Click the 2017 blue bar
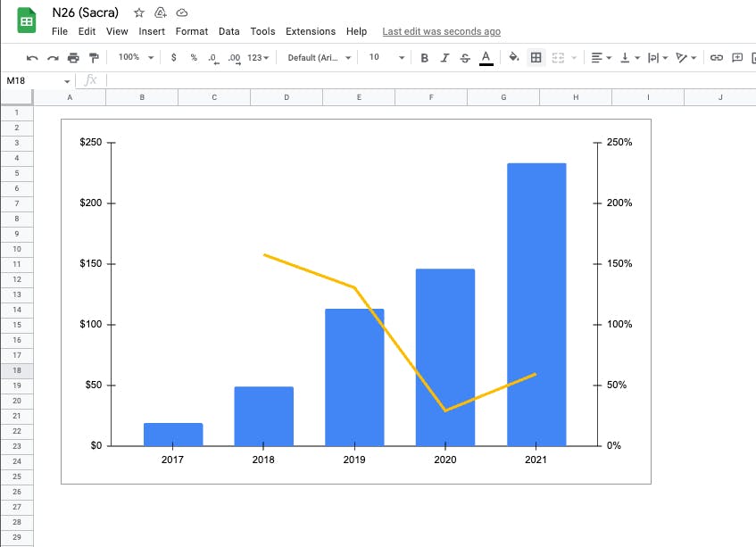 pos(173,435)
